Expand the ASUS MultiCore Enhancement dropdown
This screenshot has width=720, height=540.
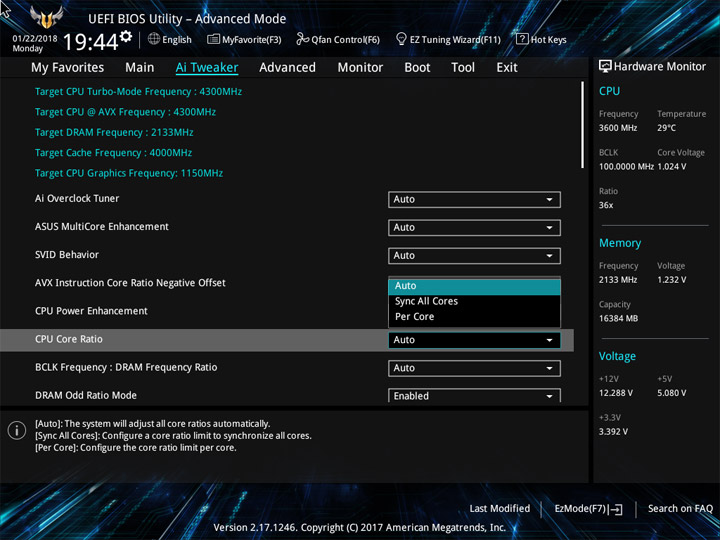(x=474, y=227)
